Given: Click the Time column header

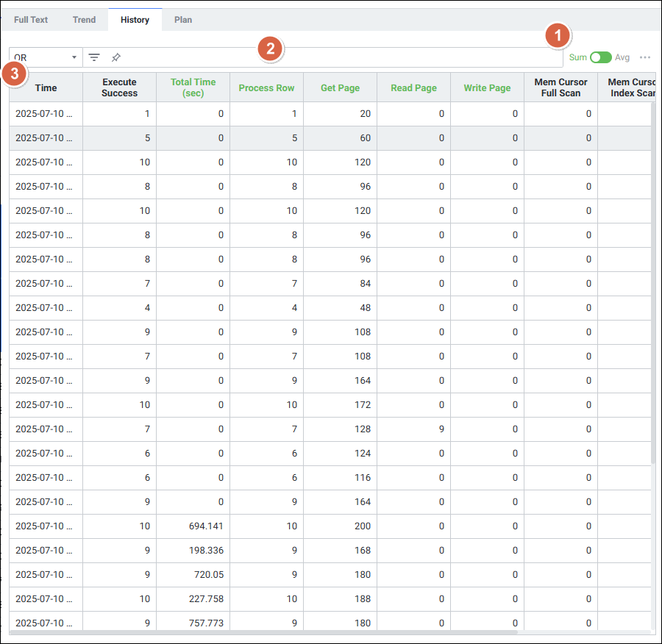Looking at the screenshot, I should pos(46,87).
